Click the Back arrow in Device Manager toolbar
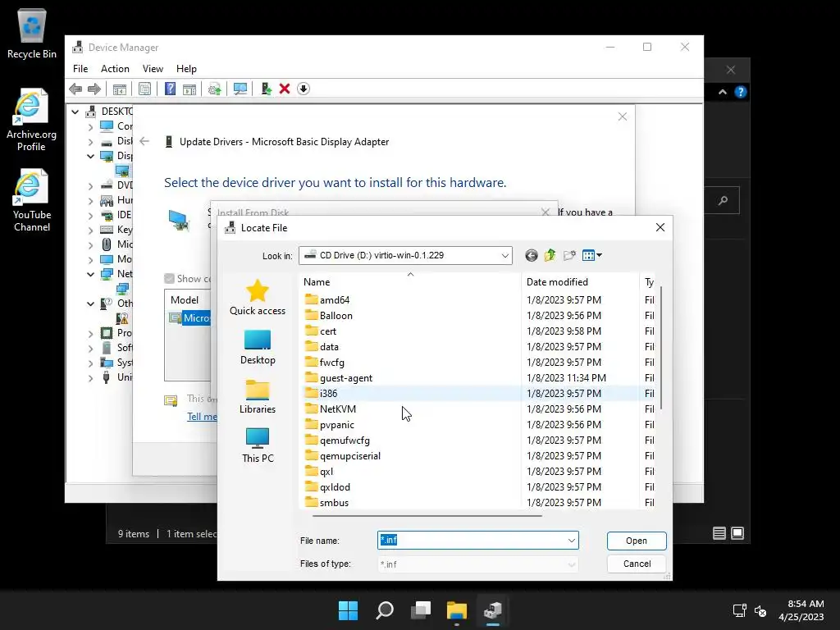The width and height of the screenshot is (840, 630). tap(75, 89)
